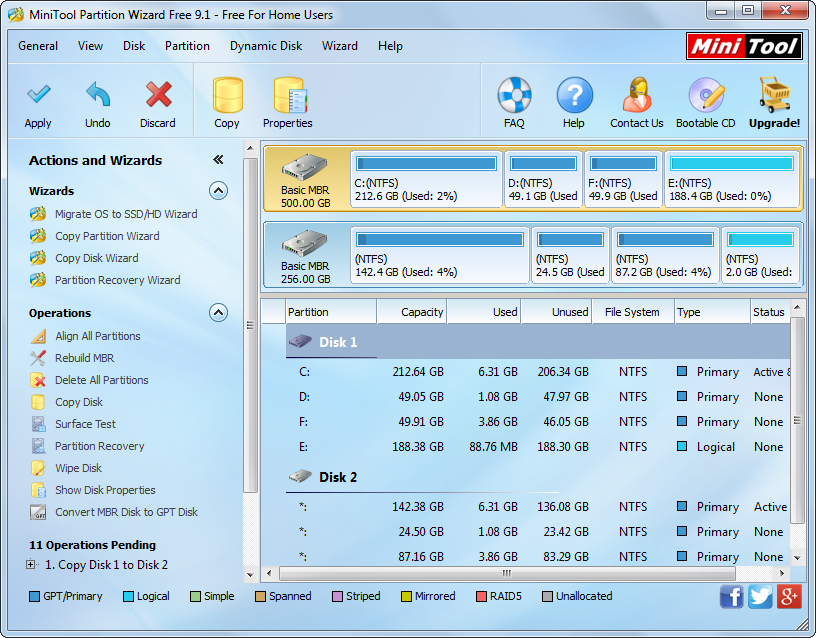Sort by the Capacity column header
The width and height of the screenshot is (816, 638).
pos(412,312)
